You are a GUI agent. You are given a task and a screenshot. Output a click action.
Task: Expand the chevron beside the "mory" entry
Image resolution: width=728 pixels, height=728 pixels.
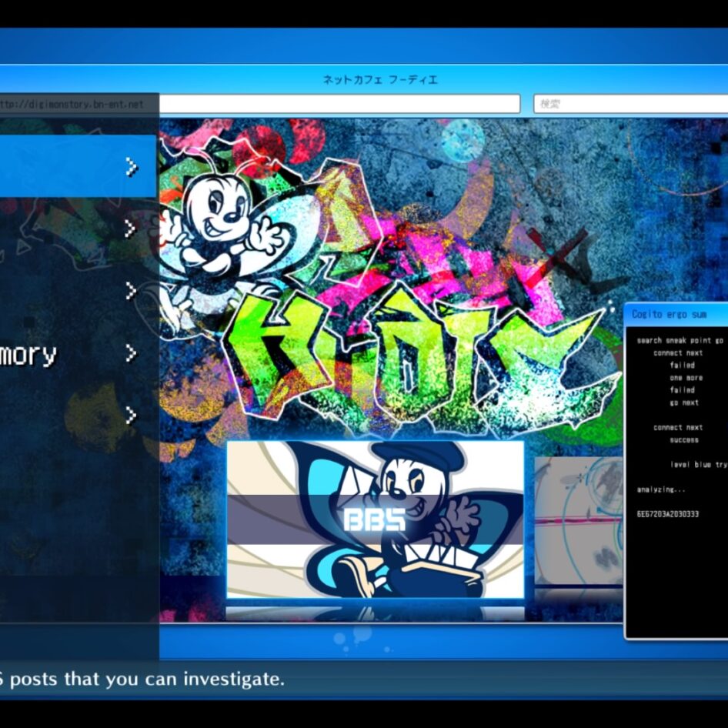131,354
